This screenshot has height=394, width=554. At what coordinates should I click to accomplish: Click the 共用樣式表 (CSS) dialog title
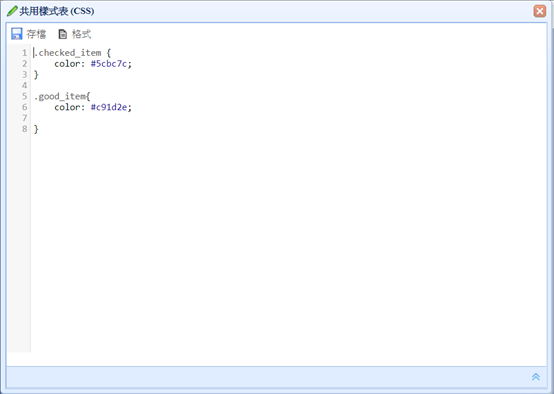(x=57, y=11)
